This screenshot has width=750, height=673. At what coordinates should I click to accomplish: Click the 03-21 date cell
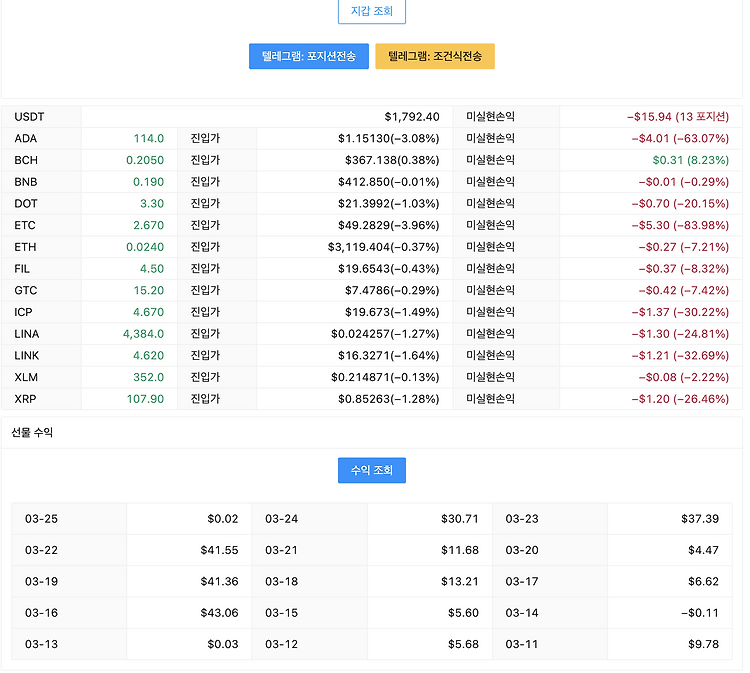point(281,550)
